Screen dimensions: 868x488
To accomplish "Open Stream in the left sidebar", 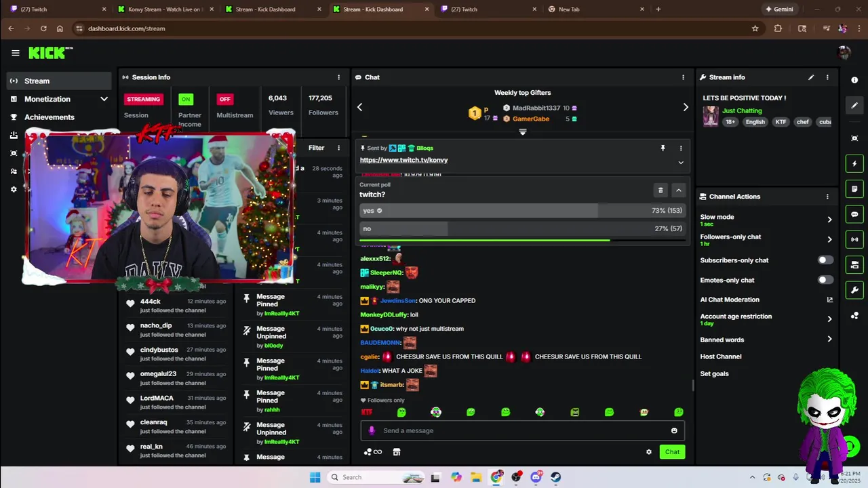I will [x=60, y=81].
